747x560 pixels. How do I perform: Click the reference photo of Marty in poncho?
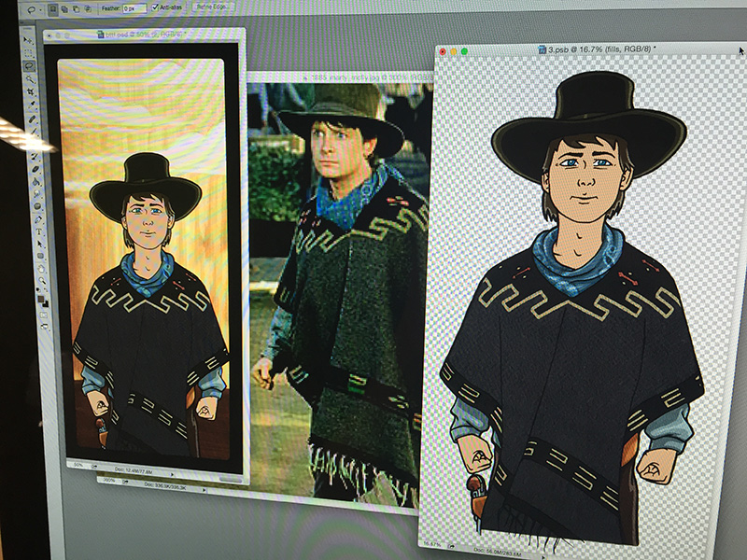341,295
